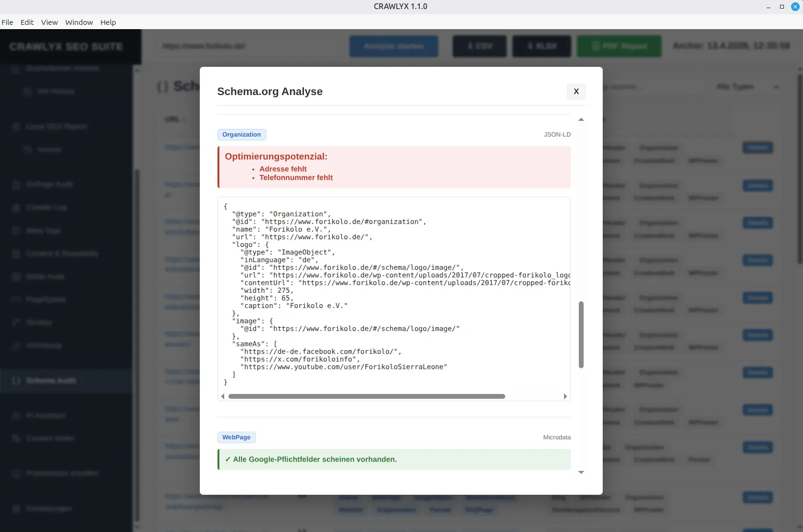Click the Bilder Audit sidebar icon
Screen dimensions: 803x532
point(16,277)
